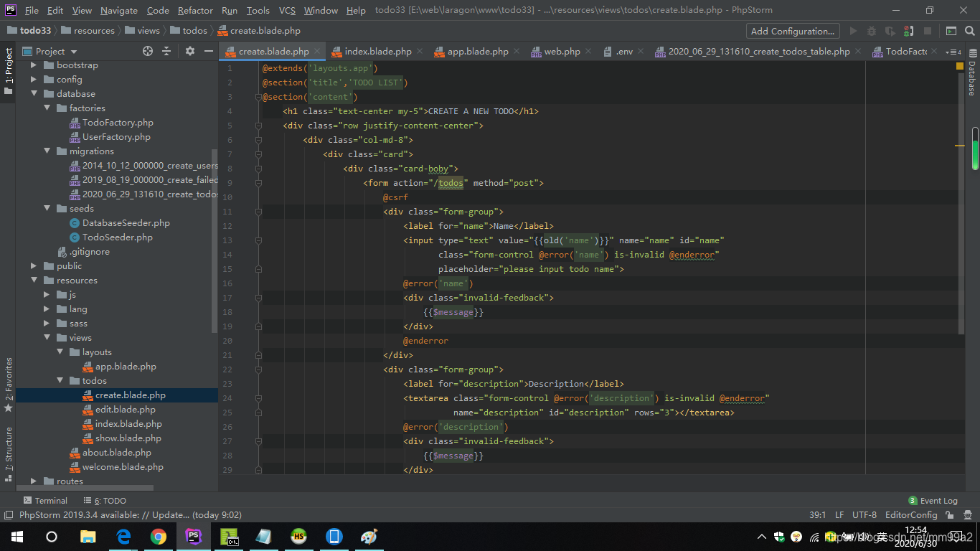Open the Terminal tool window
The height and width of the screenshot is (551, 980).
[x=45, y=501]
